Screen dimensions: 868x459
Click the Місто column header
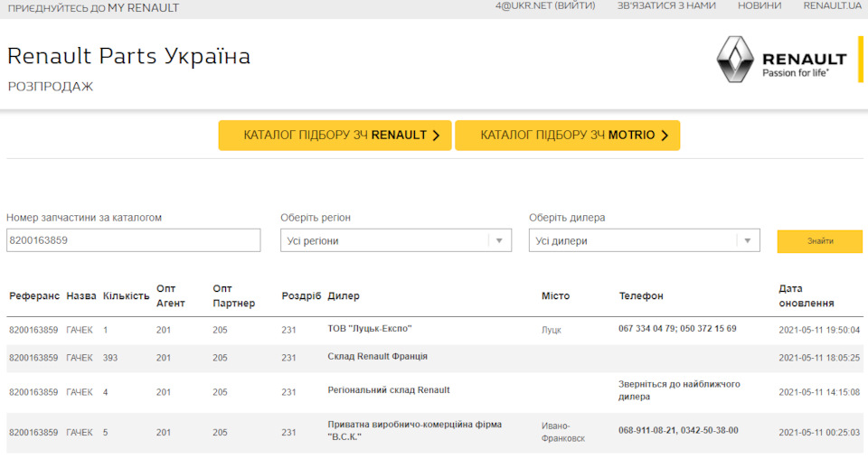555,295
